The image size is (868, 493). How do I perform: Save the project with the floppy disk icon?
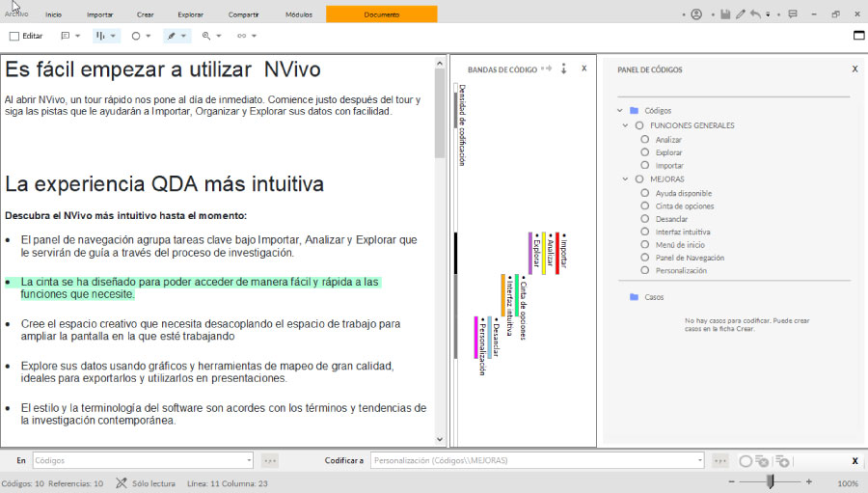click(x=725, y=14)
